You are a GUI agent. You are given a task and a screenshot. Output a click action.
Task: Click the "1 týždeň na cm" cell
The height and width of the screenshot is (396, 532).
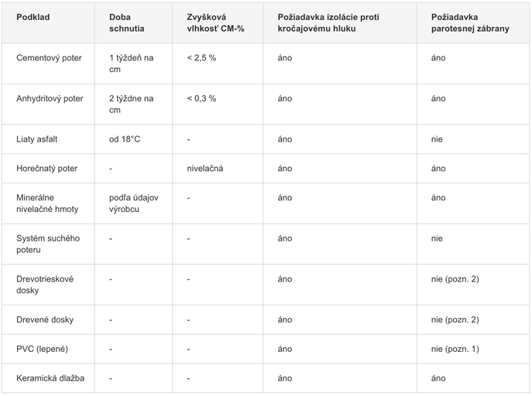click(x=131, y=63)
